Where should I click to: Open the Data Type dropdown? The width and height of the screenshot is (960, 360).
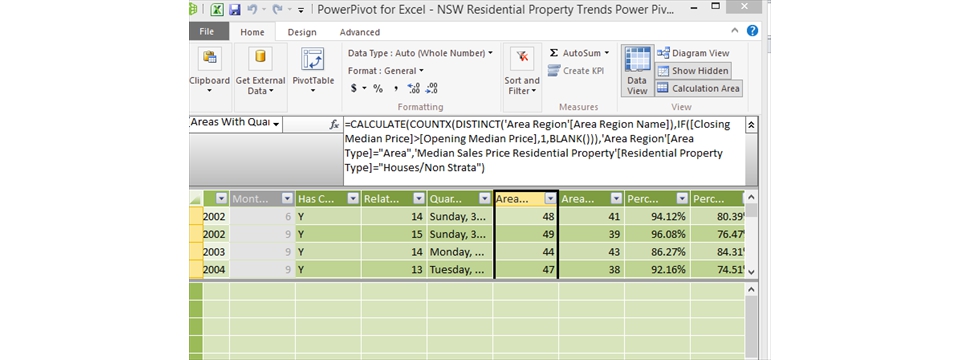point(421,53)
